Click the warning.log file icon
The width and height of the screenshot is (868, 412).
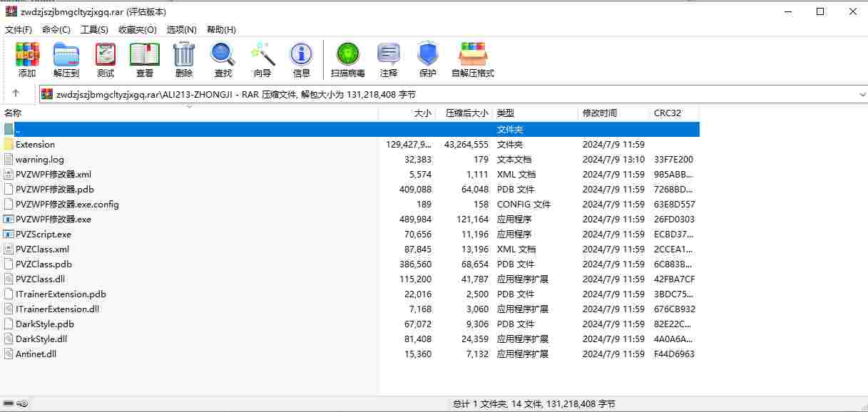click(x=9, y=159)
